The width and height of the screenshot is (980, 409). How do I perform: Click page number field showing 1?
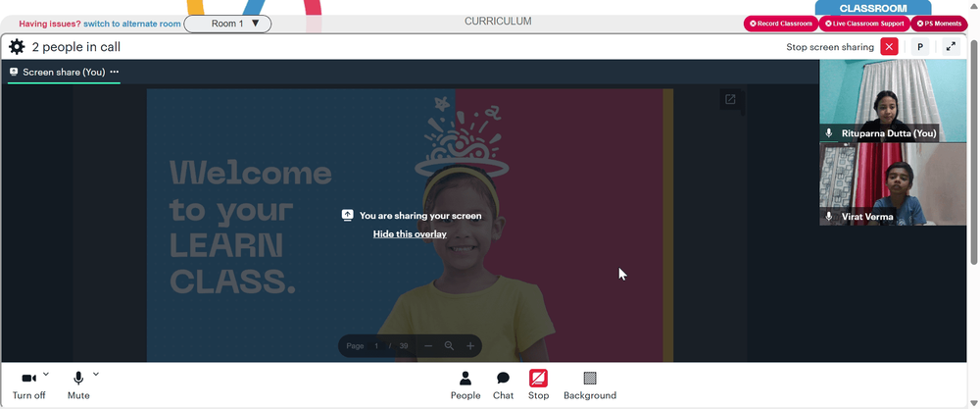pos(377,346)
